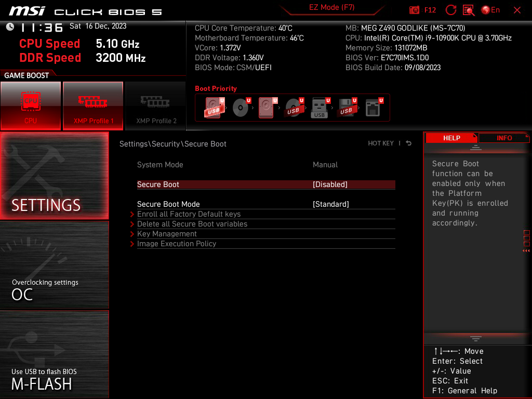Click the Settings\Security\Secure Boot breadcrumb

[x=172, y=144]
